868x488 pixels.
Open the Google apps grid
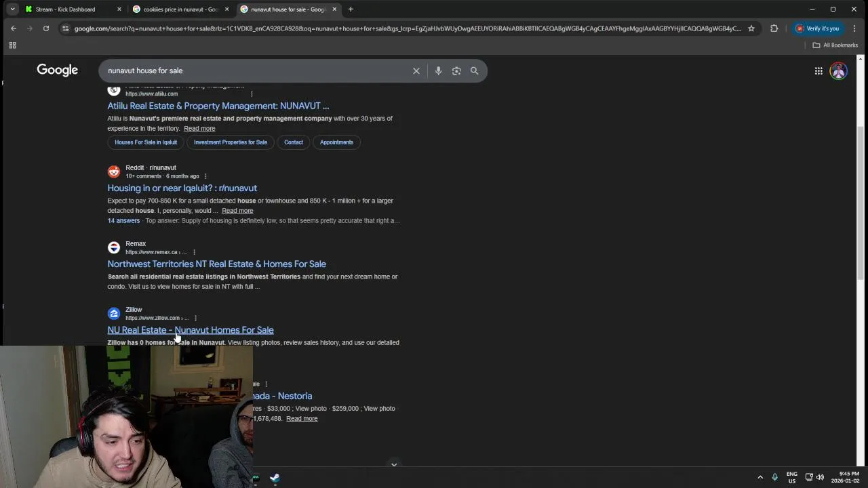coord(818,70)
